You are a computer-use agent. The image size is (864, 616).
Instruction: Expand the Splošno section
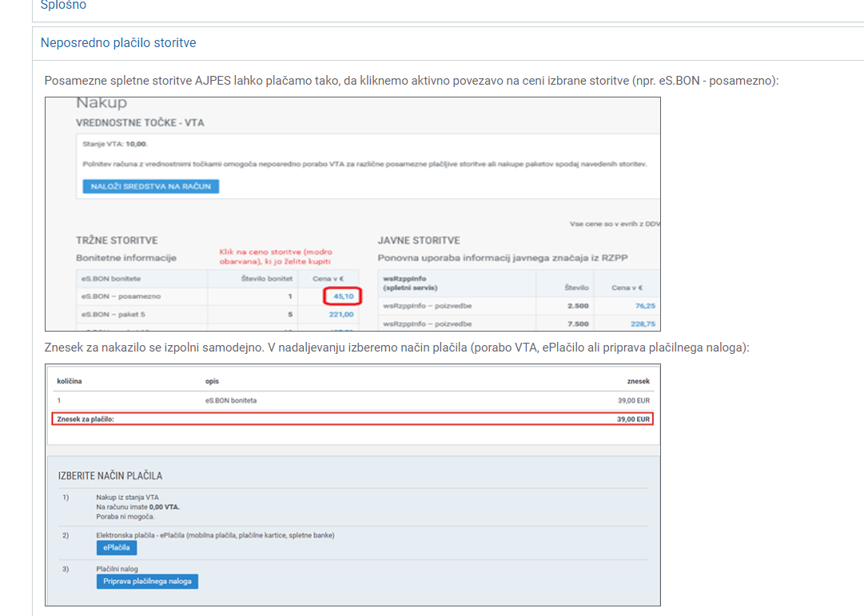pyautogui.click(x=63, y=5)
